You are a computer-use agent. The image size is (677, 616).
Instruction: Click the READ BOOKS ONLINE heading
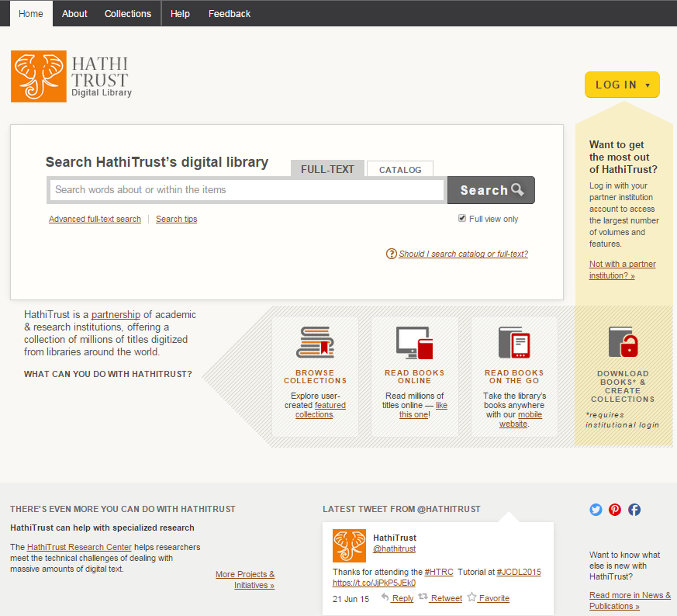(x=414, y=377)
